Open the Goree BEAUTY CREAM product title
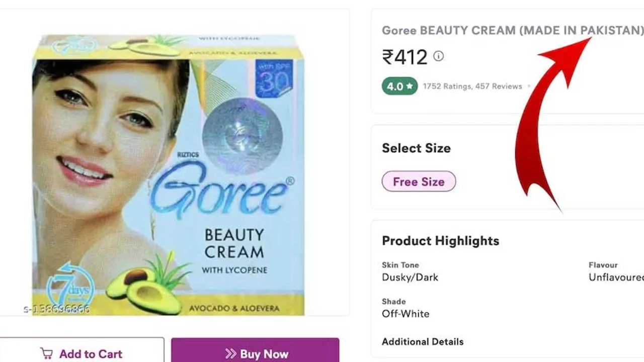Image resolution: width=644 pixels, height=362 pixels. point(512,31)
